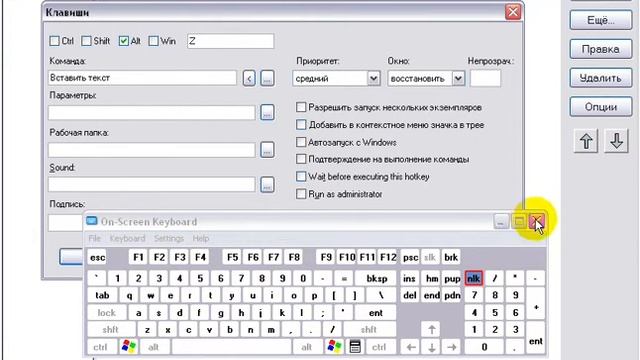The image size is (640, 360).
Task: Open File menu in On-Screen Keyboard
Action: click(x=94, y=238)
